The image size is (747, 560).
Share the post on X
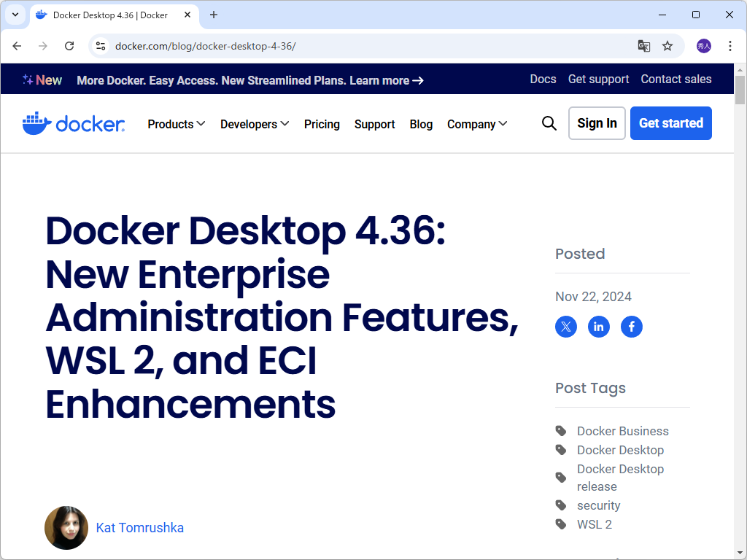565,327
